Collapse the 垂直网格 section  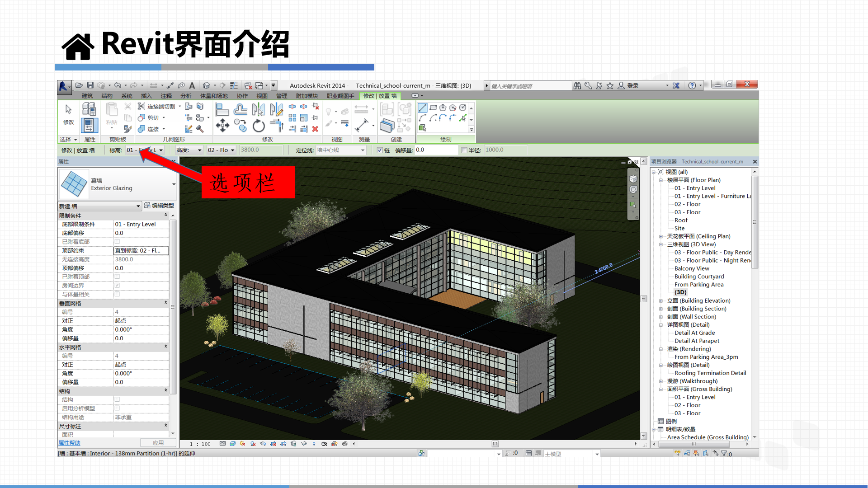click(x=165, y=303)
